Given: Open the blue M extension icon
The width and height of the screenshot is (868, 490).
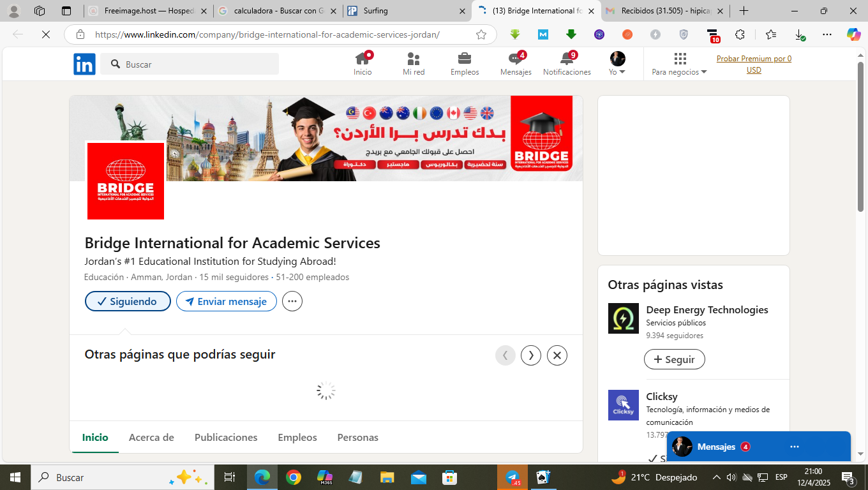Looking at the screenshot, I should 543,34.
